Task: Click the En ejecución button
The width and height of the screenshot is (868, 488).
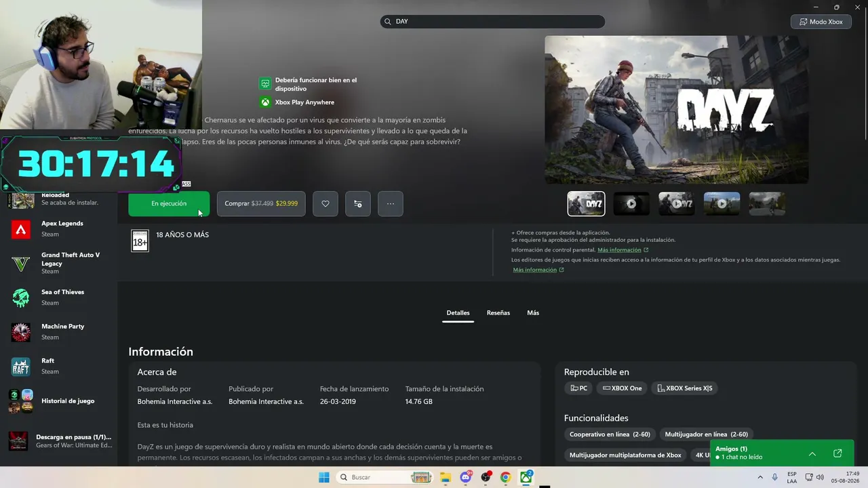Action: tap(169, 203)
